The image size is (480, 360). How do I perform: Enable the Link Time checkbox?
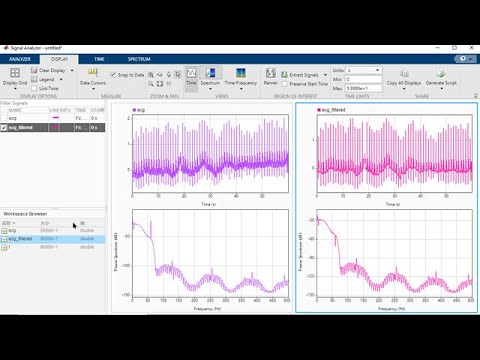tap(34, 88)
